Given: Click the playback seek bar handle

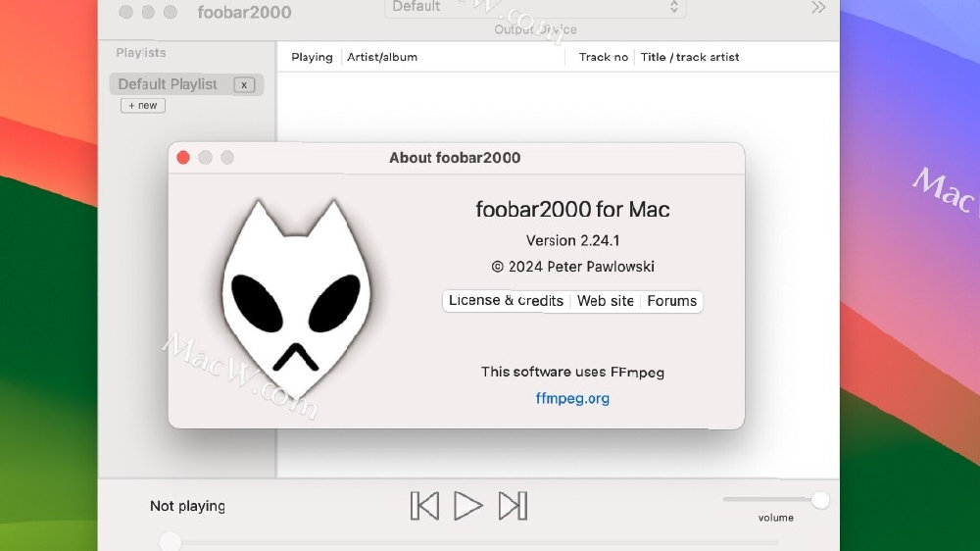Looking at the screenshot, I should pyautogui.click(x=170, y=541).
